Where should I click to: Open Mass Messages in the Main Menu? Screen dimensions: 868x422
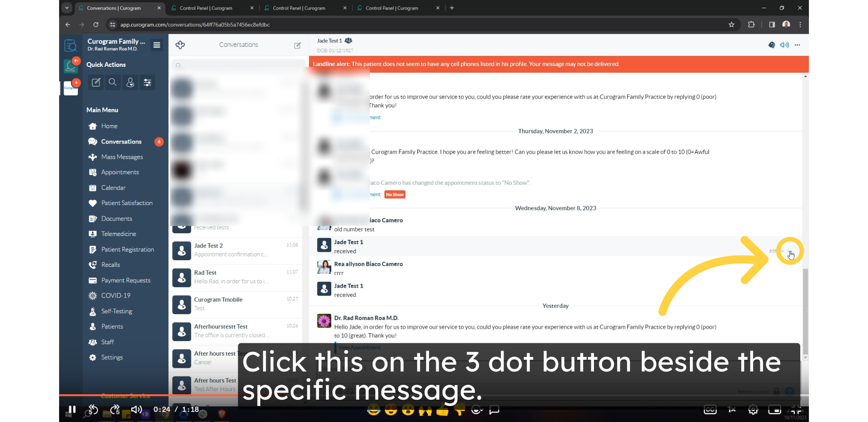(122, 157)
